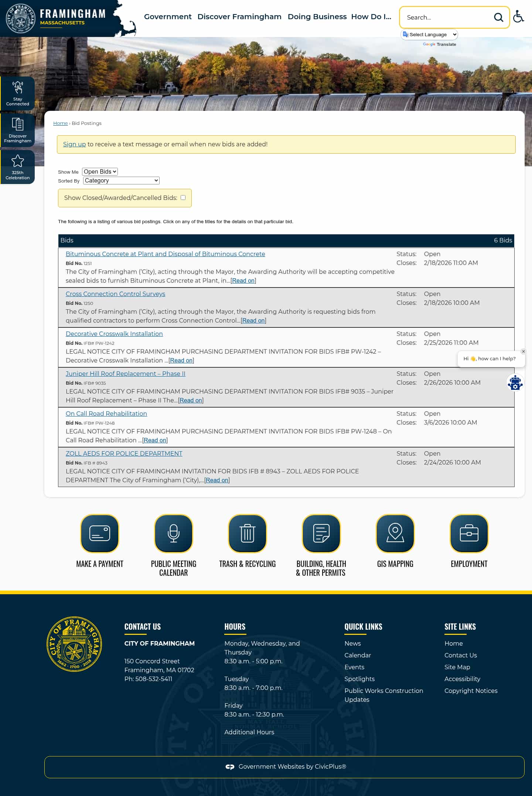
Task: Open the Government menu
Action: coord(168,17)
